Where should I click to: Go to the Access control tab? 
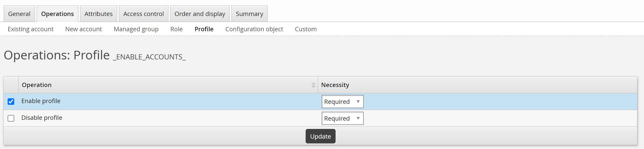[x=143, y=14]
